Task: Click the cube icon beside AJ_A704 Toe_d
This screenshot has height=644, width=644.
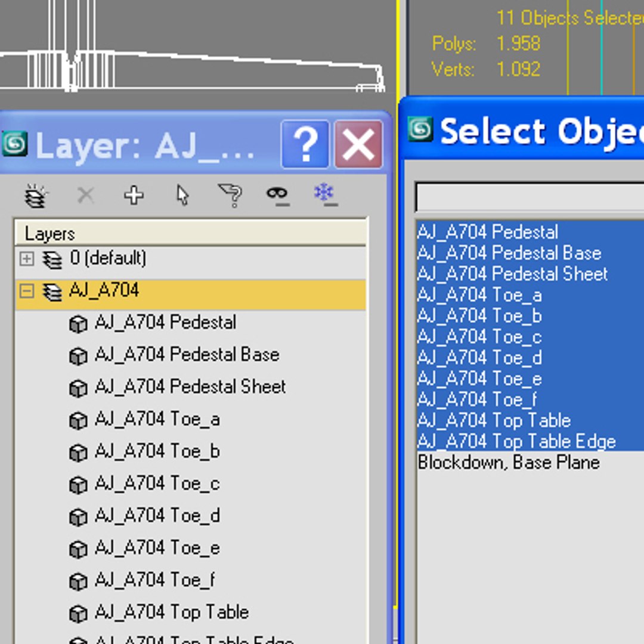Action: point(78,517)
